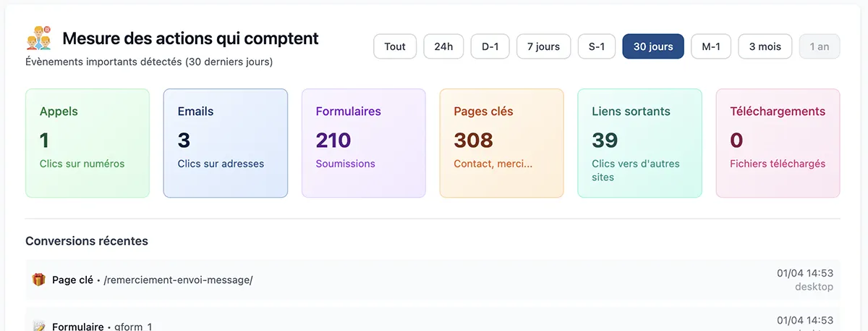Choose the D-1 period filter
Screen dimensions: 868x331
click(x=490, y=46)
